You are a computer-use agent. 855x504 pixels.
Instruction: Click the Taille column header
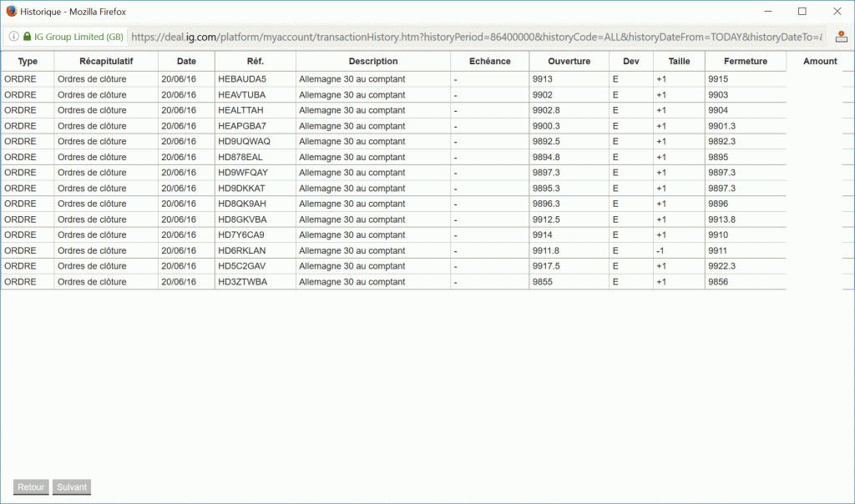680,61
